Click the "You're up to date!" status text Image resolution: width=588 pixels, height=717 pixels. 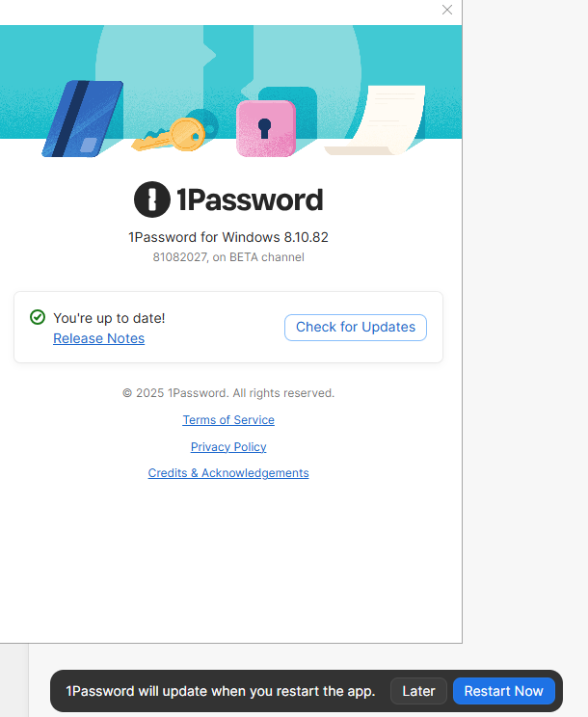click(109, 318)
